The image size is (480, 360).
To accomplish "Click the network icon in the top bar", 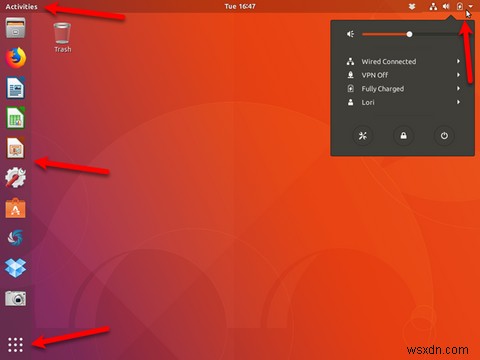I will pyautogui.click(x=433, y=6).
